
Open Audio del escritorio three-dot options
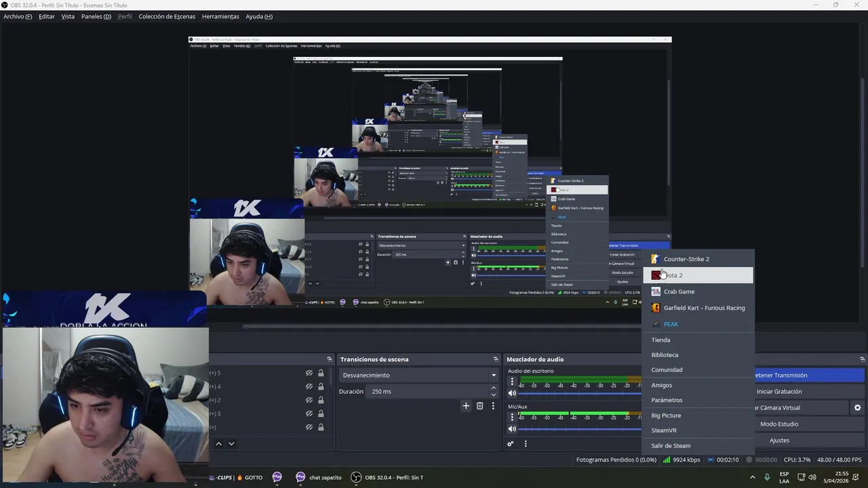coord(512,381)
